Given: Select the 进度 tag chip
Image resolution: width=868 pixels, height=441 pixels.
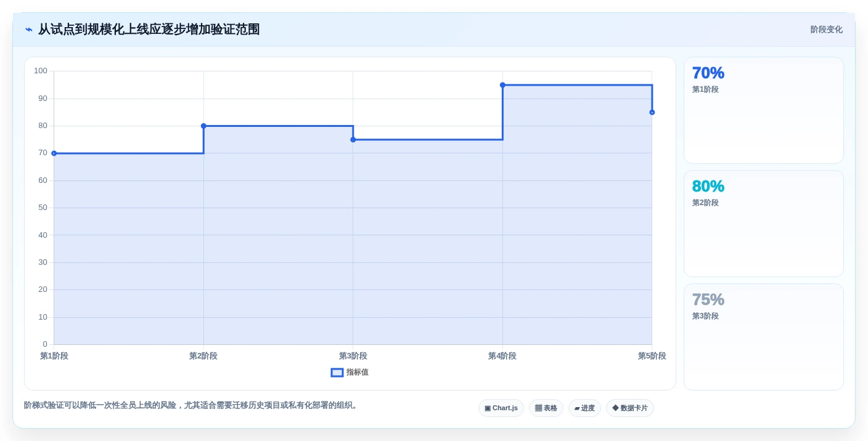Looking at the screenshot, I should [584, 408].
